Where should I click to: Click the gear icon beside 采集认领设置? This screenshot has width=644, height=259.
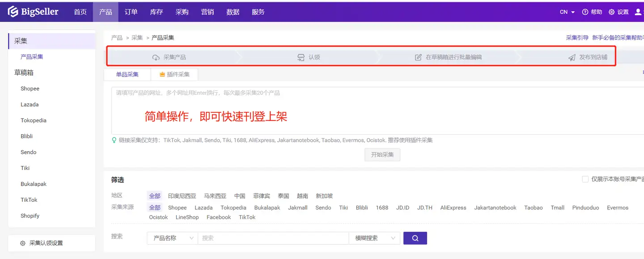[x=23, y=243]
